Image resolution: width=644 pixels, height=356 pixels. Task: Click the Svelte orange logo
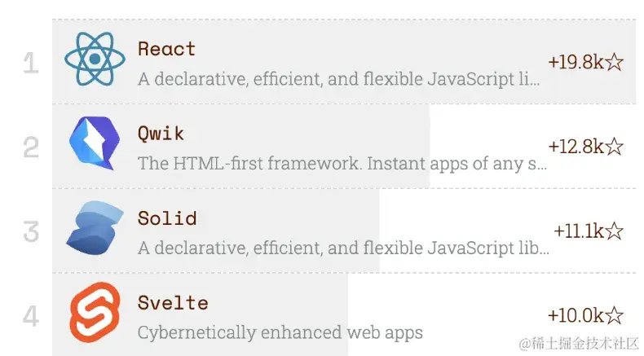(95, 315)
